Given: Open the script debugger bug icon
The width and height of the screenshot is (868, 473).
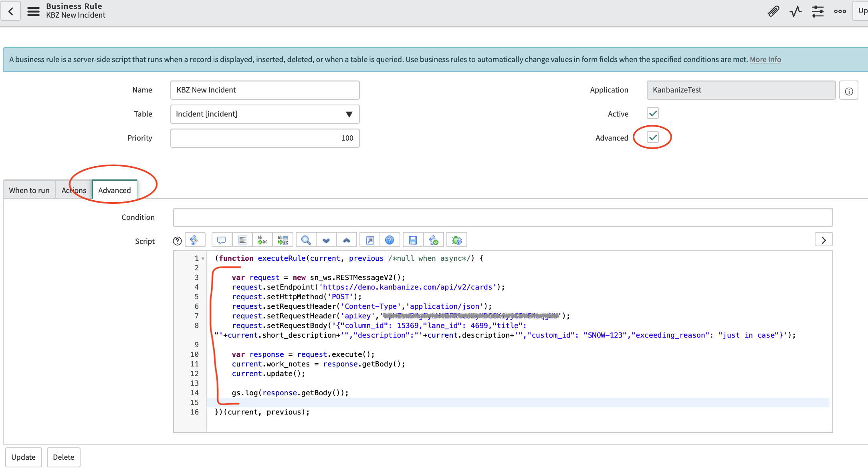Looking at the screenshot, I should (x=457, y=240).
